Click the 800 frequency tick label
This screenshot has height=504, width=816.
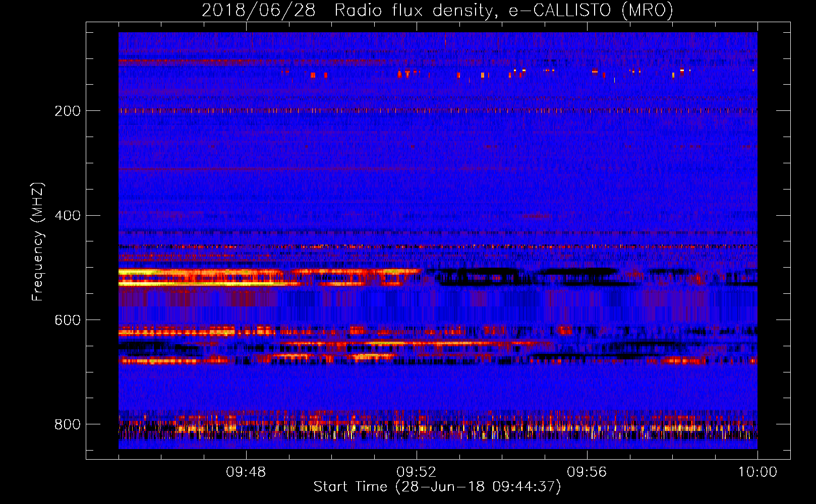(x=68, y=424)
